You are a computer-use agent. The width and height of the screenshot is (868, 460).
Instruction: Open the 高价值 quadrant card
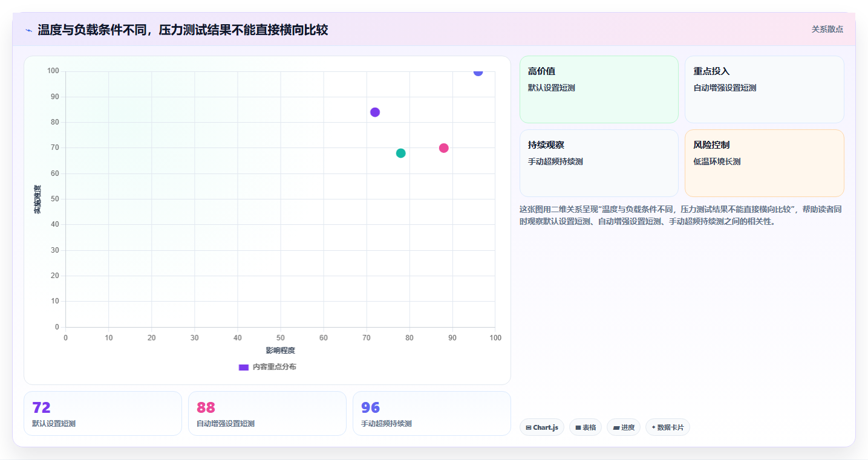599,89
